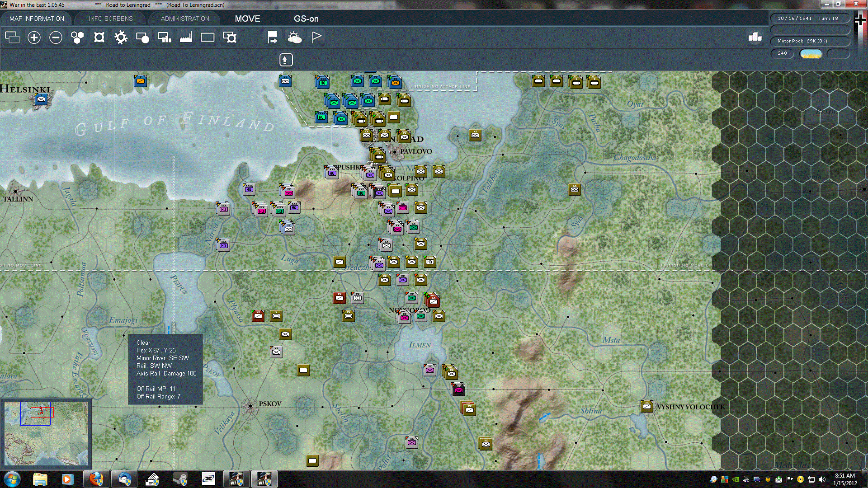Click the taskbar clock
Image resolution: width=868 pixels, height=488 pixels.
click(x=845, y=479)
